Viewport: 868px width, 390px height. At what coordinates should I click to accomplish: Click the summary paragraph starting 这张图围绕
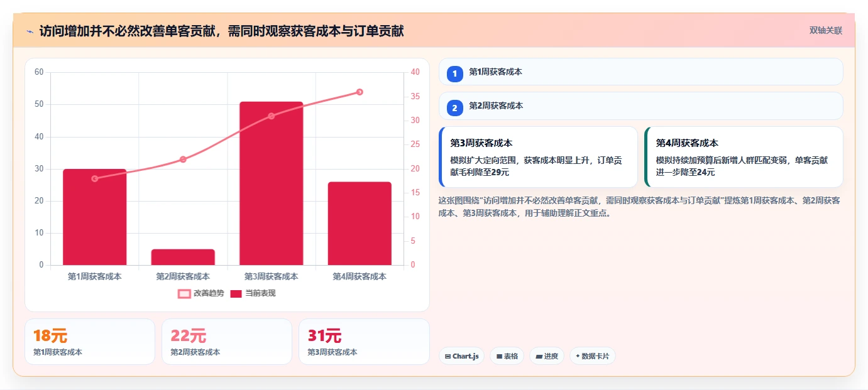[x=639, y=207]
